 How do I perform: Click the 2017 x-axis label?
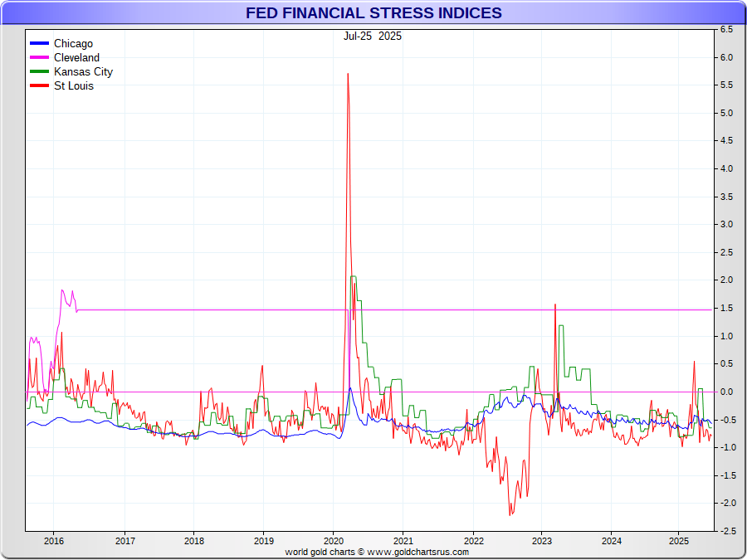pos(124,541)
